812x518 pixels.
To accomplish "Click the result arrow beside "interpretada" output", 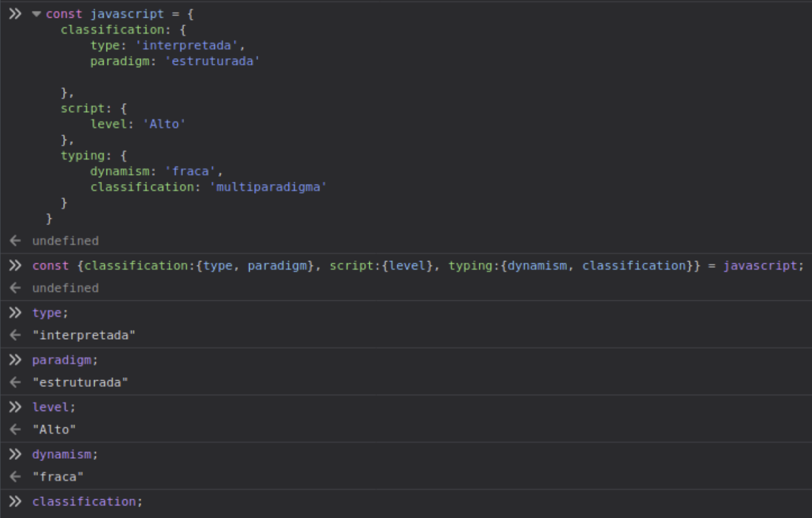I will click(x=15, y=335).
